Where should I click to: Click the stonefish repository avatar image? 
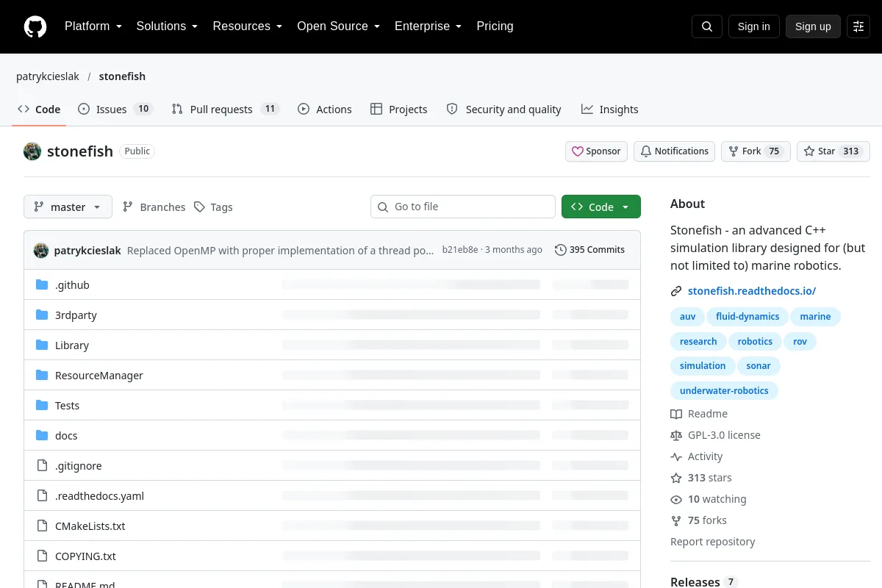coord(32,151)
